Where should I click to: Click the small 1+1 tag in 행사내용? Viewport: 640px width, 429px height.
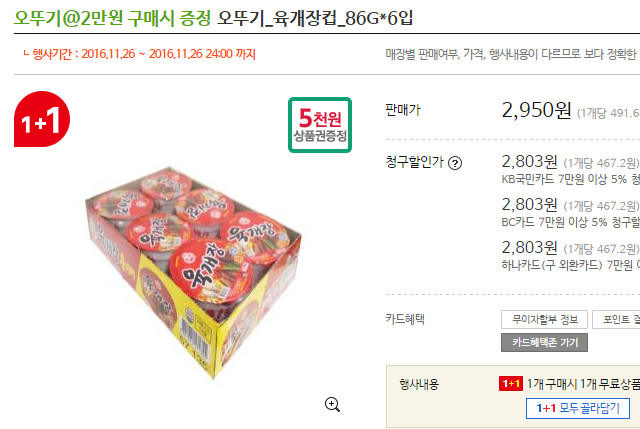point(511,384)
